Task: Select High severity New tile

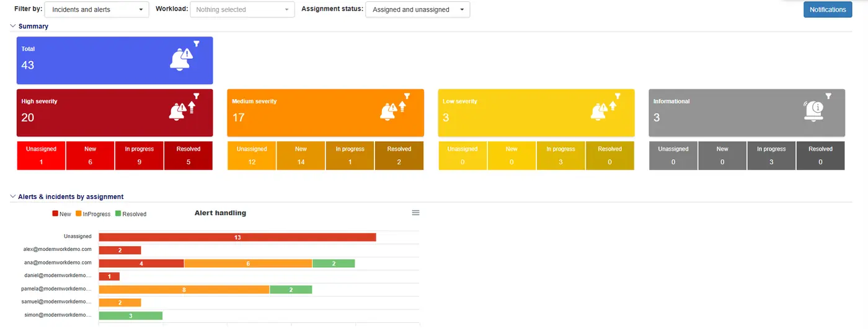Action: point(90,156)
